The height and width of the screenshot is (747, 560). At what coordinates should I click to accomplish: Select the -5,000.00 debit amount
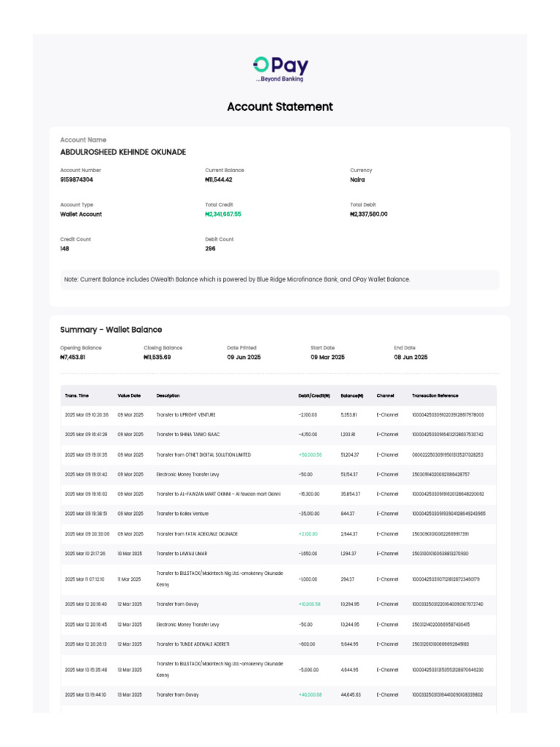pos(308,670)
